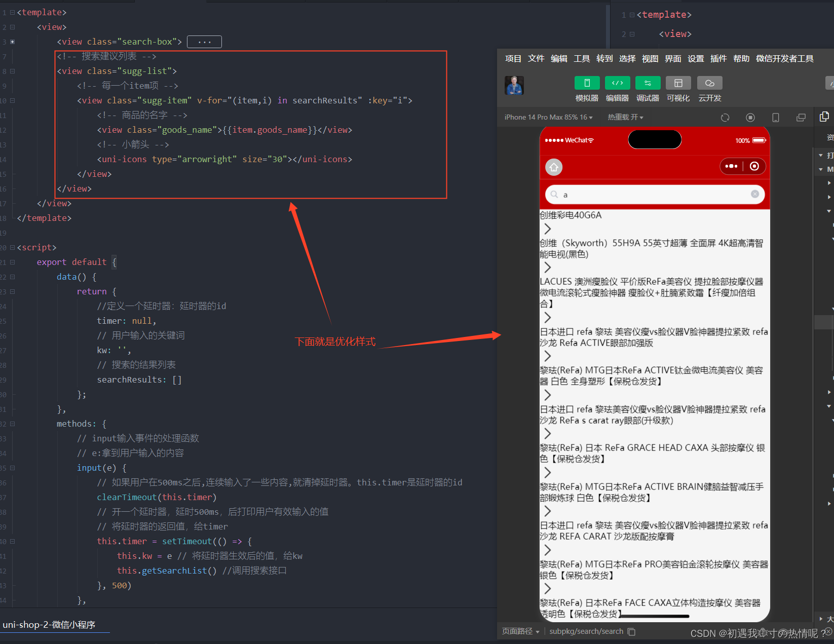Image resolution: width=834 pixels, height=644 pixels.
Task: Click the user avatar in WeChat DevTools
Action: [514, 85]
